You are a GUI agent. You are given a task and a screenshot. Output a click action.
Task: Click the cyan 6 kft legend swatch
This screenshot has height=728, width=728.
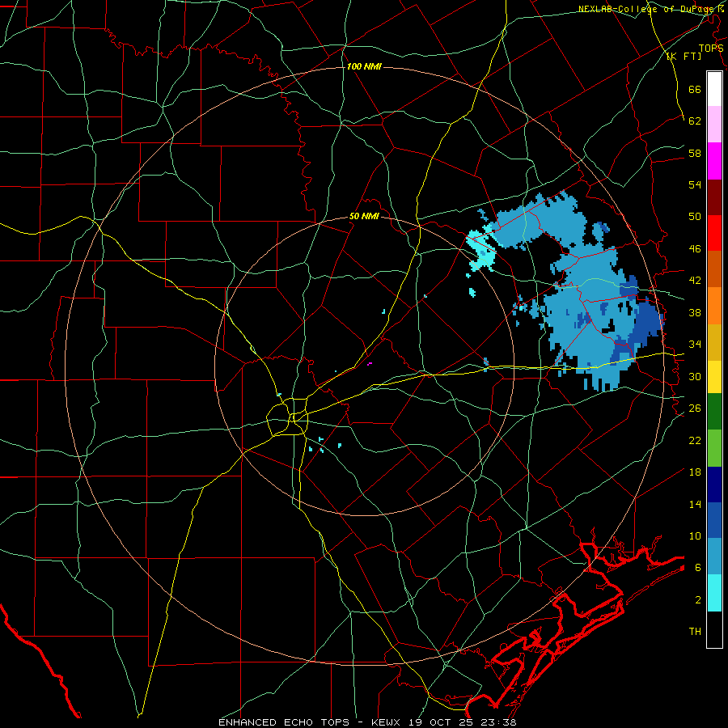(x=714, y=593)
